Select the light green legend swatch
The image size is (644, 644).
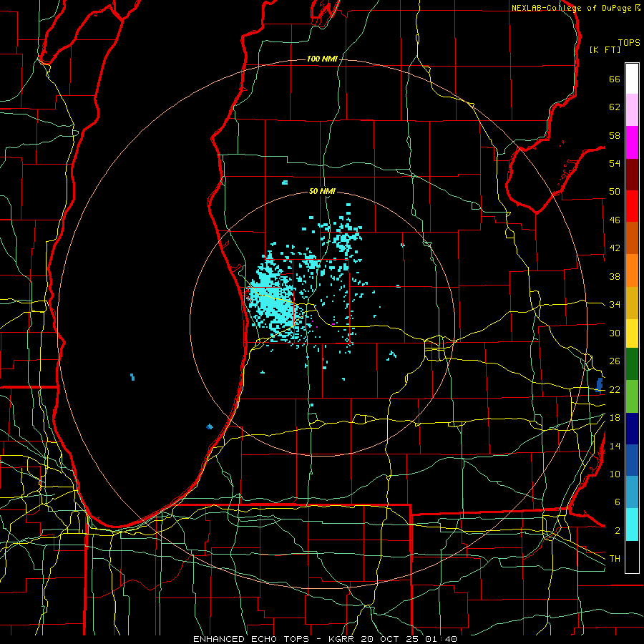pyautogui.click(x=632, y=396)
